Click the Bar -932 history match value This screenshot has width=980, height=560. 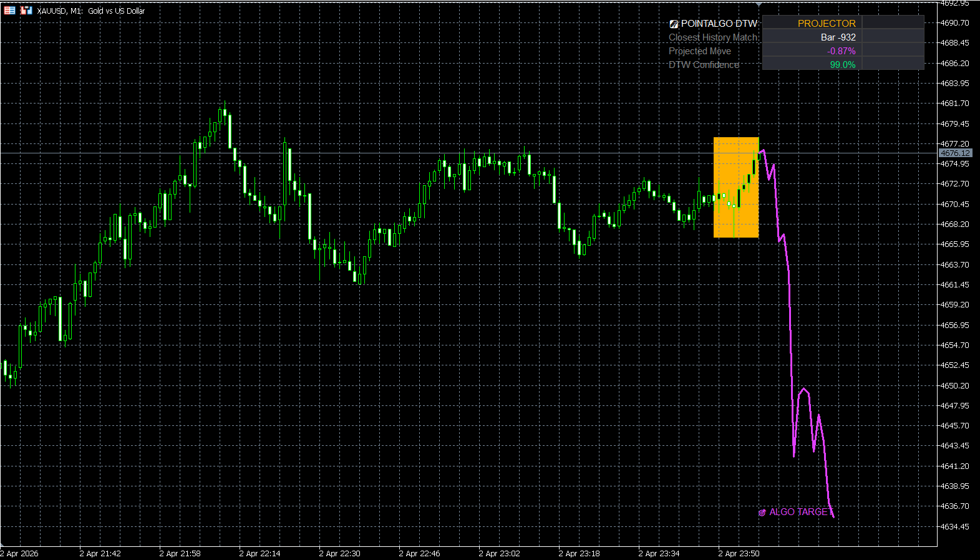(838, 37)
